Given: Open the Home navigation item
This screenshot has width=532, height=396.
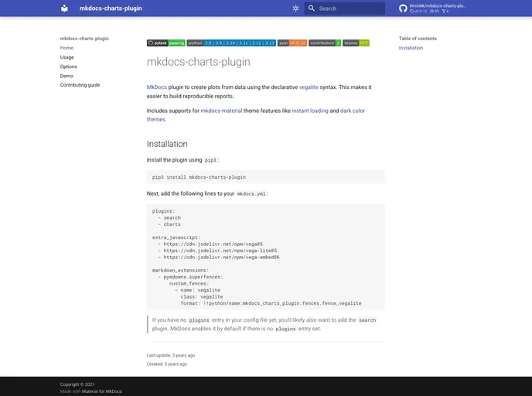Looking at the screenshot, I should pos(66,48).
